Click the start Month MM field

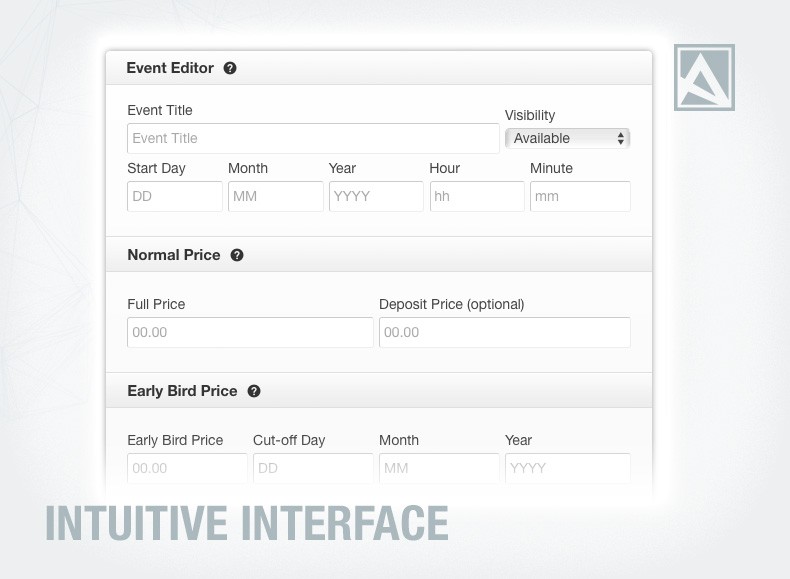click(x=276, y=196)
